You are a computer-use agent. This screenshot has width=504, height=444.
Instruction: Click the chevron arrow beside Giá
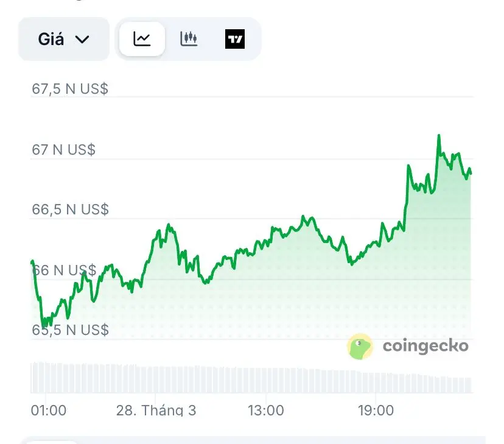pos(82,40)
